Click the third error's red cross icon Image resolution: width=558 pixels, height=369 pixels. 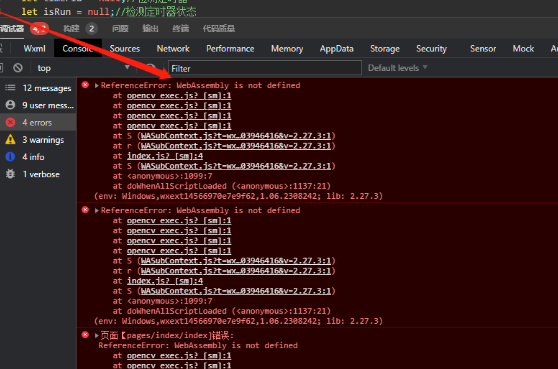tap(85, 334)
